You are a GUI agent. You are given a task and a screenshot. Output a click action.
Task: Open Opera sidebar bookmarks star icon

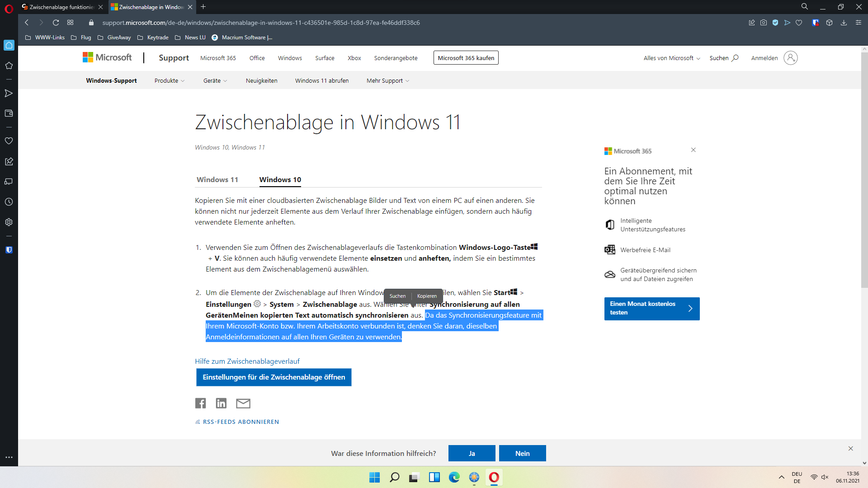point(9,66)
